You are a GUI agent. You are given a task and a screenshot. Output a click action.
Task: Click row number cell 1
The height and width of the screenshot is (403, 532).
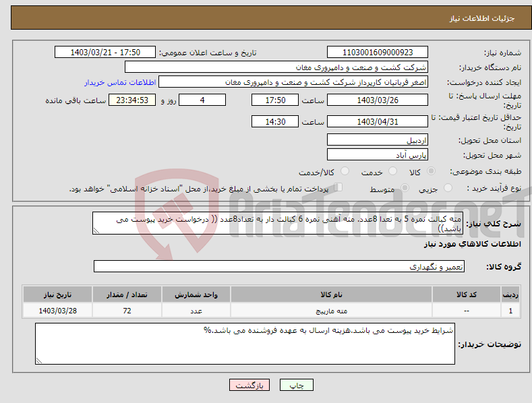tap(510, 311)
